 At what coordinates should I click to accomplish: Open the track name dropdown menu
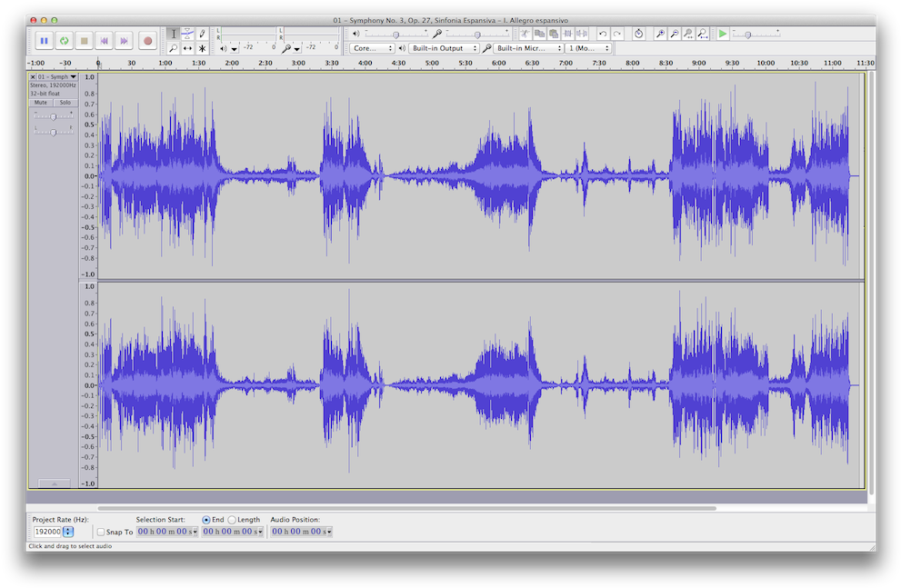tap(73, 77)
